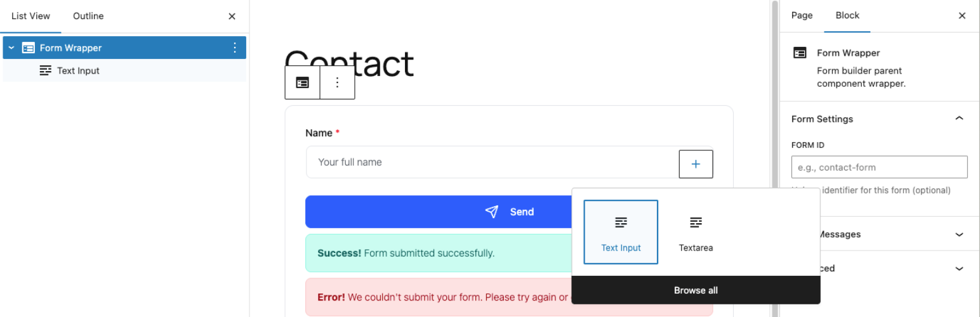Click Text Input icon in List View
This screenshot has width=980, height=317.
pyautogui.click(x=46, y=70)
